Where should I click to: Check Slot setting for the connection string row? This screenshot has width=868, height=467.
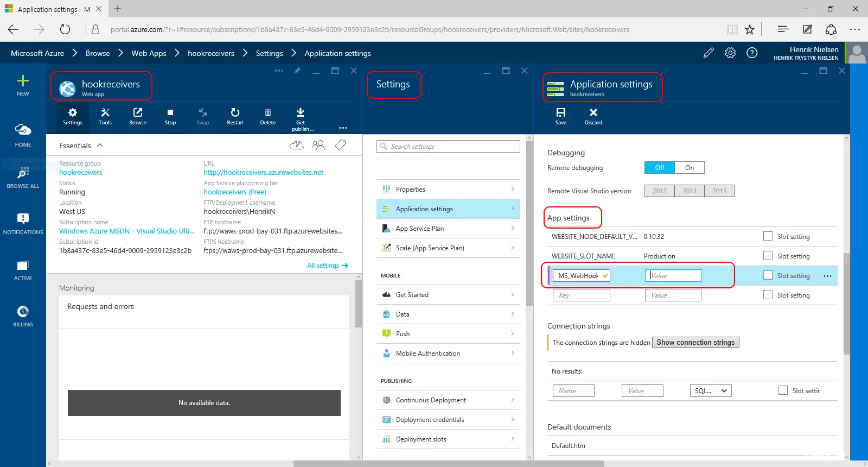783,390
